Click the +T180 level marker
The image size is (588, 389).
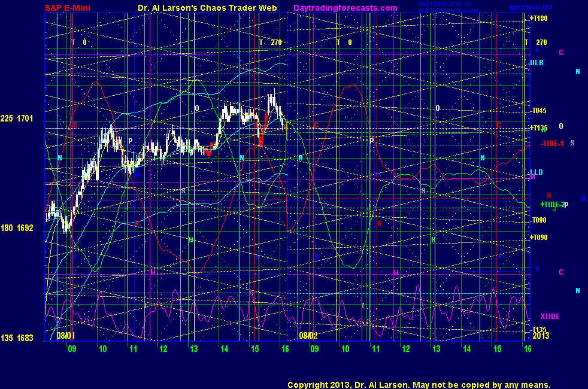[x=538, y=19]
